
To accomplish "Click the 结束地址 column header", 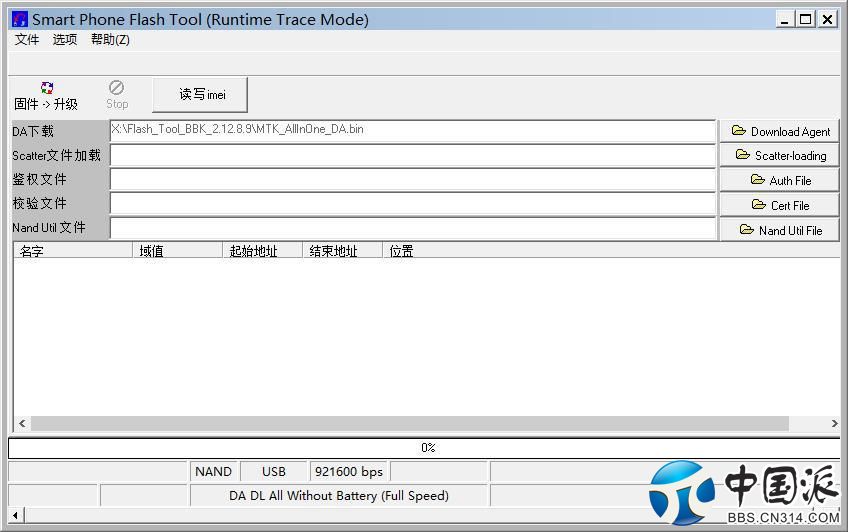I will (342, 250).
